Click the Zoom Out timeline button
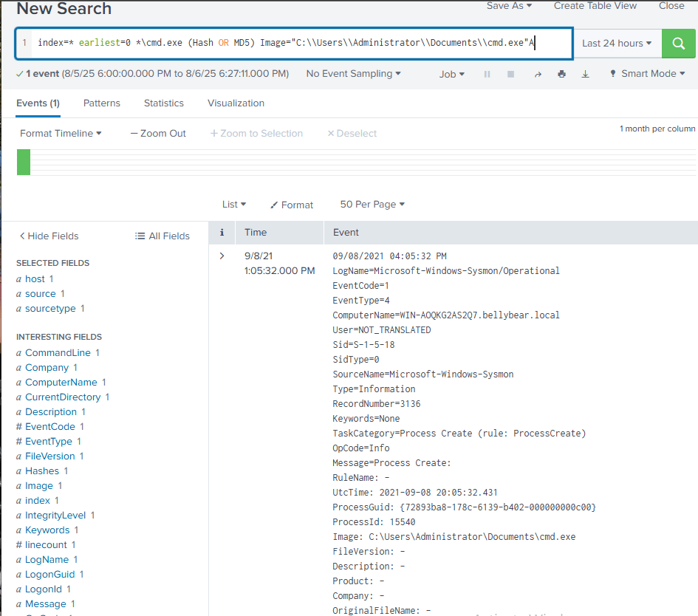This screenshot has height=616, width=698. 158,134
